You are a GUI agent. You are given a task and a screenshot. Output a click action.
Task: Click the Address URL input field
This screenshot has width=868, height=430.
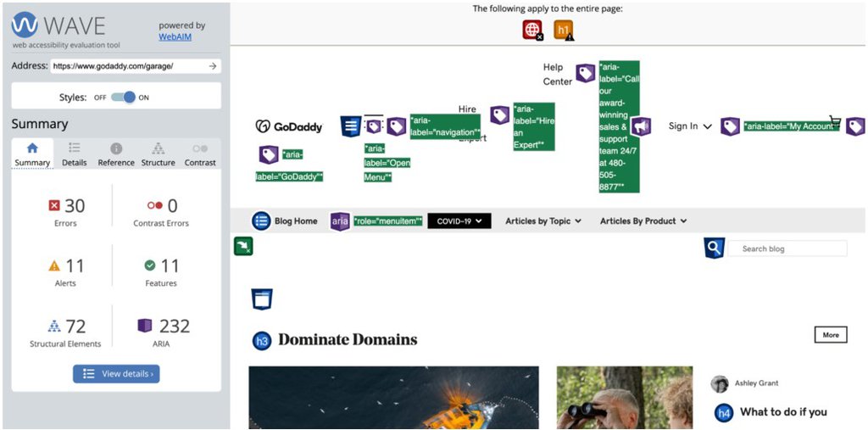(x=129, y=66)
